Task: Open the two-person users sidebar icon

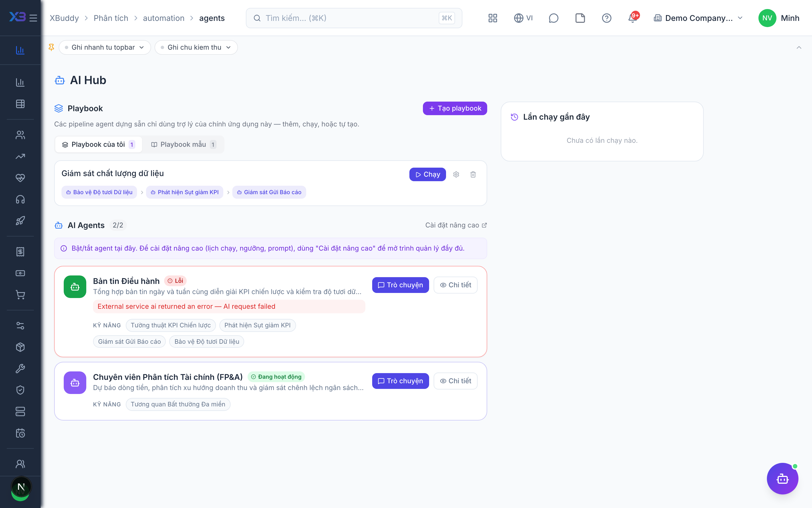Action: coord(20,135)
